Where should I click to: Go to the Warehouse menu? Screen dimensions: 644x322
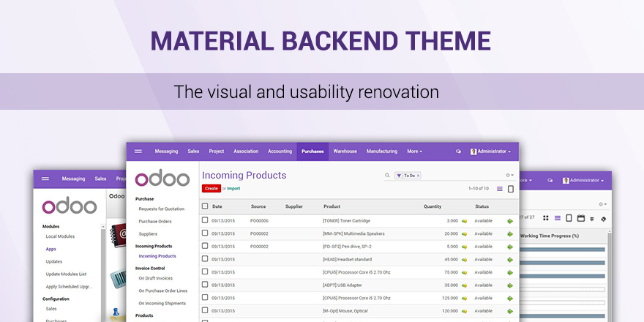345,151
